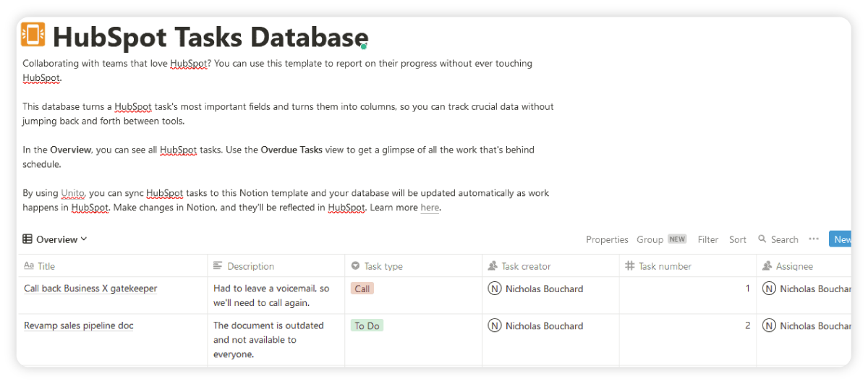Image resolution: width=868 pixels, height=384 pixels.
Task: Open the three-dots more options menu
Action: click(x=814, y=239)
